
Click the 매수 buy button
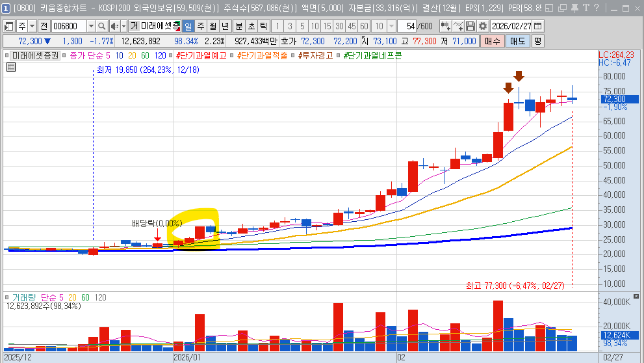pos(492,40)
